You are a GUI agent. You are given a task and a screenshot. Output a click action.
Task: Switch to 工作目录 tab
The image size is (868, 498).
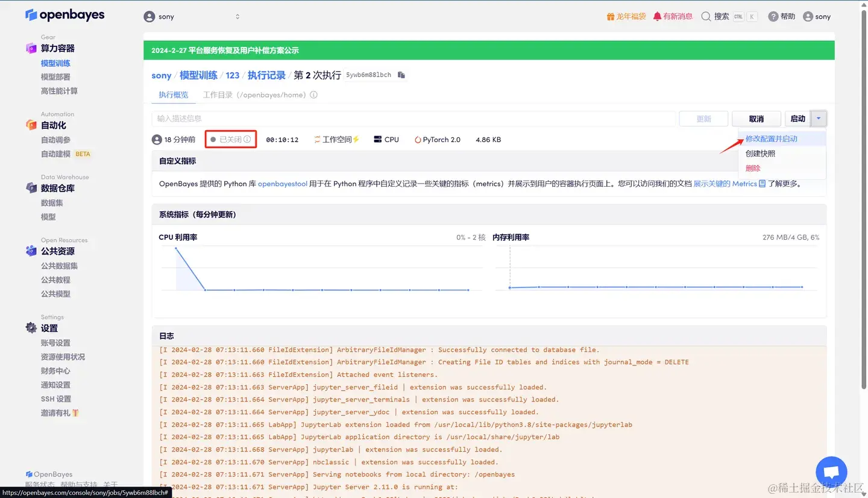(x=254, y=95)
